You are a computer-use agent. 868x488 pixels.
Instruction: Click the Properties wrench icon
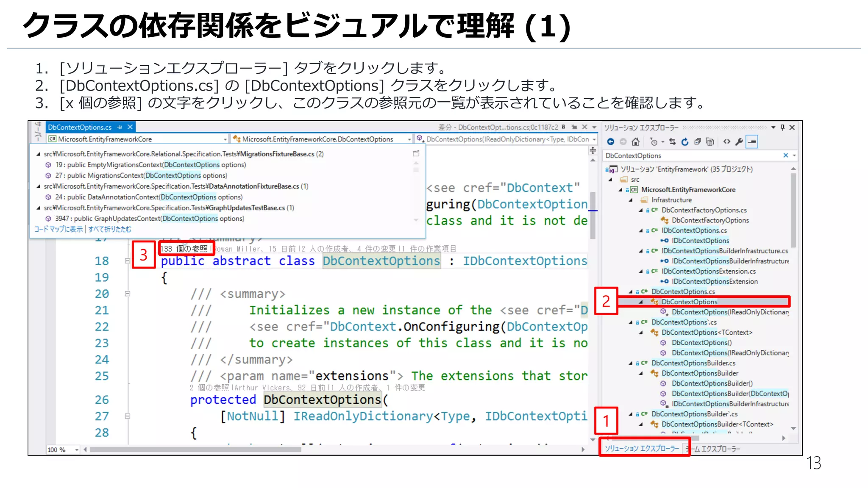point(739,142)
